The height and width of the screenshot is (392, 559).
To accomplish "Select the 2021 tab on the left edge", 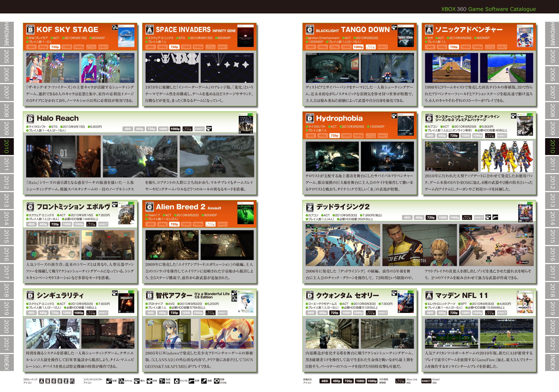I will coord(7,345).
